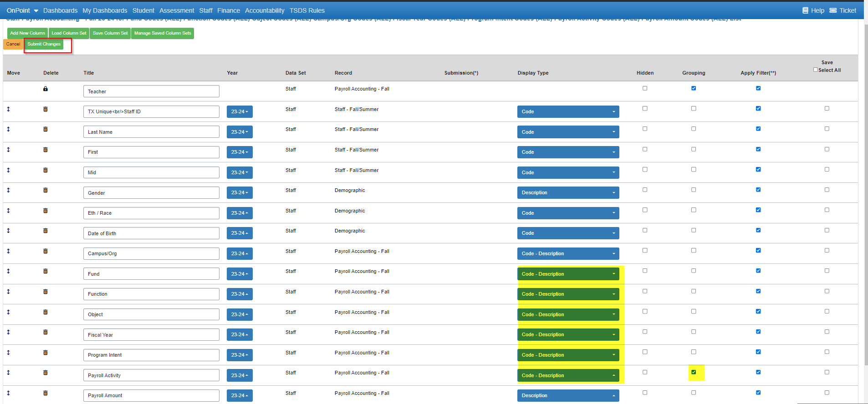Screen dimensions: 868x404
Task: Open My Dashboards menu
Action: [x=105, y=10]
